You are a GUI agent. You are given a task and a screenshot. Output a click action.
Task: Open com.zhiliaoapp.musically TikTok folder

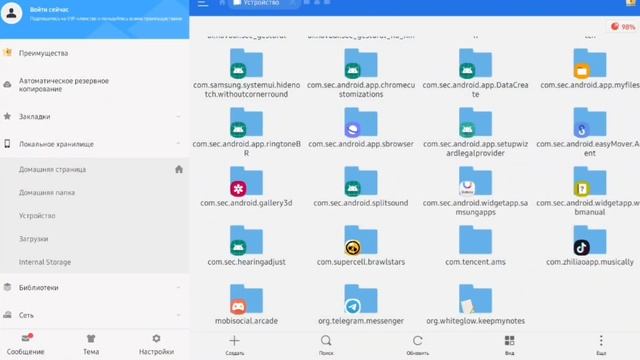(x=590, y=245)
